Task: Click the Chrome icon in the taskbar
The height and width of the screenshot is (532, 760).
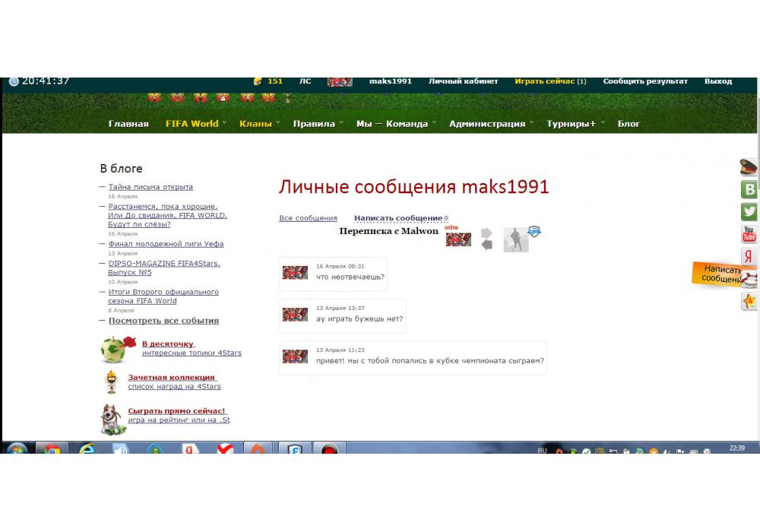Action: pos(52,449)
